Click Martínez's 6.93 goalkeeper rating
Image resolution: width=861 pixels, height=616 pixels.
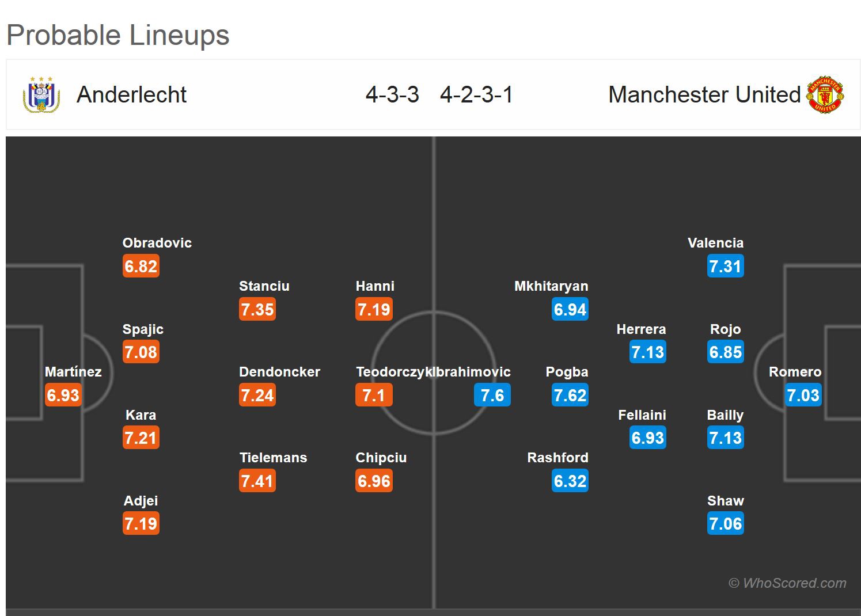pos(63,396)
